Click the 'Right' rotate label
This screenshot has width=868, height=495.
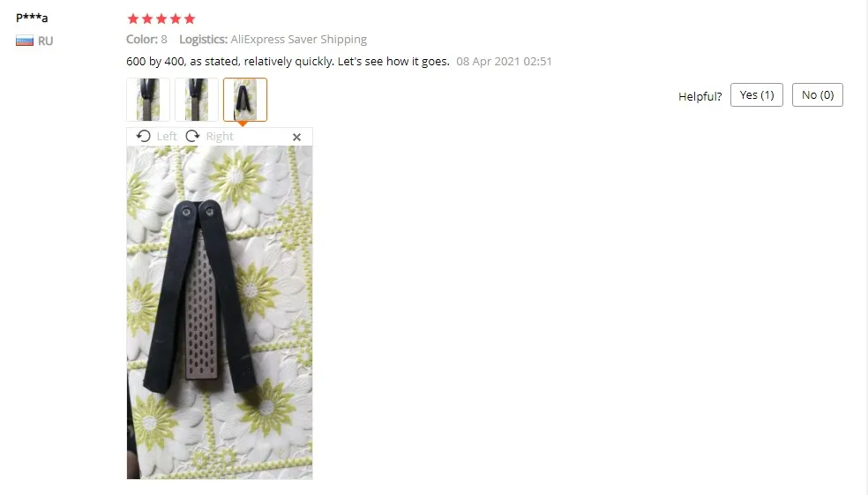(x=220, y=136)
